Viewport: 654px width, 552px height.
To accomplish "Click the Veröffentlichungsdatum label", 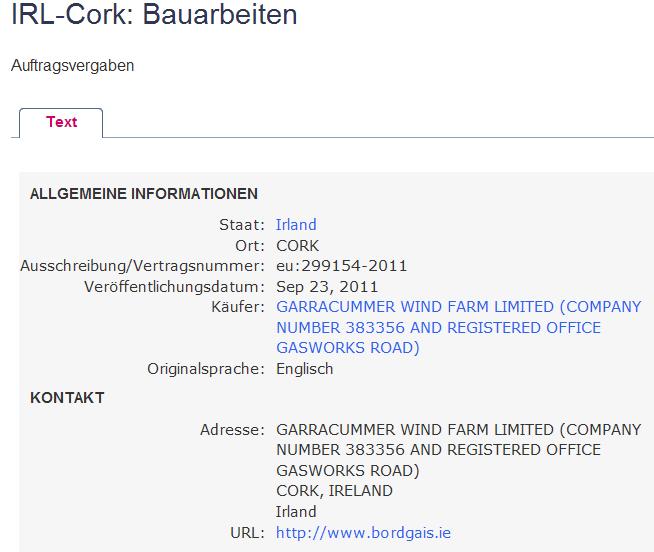I will click(x=175, y=287).
